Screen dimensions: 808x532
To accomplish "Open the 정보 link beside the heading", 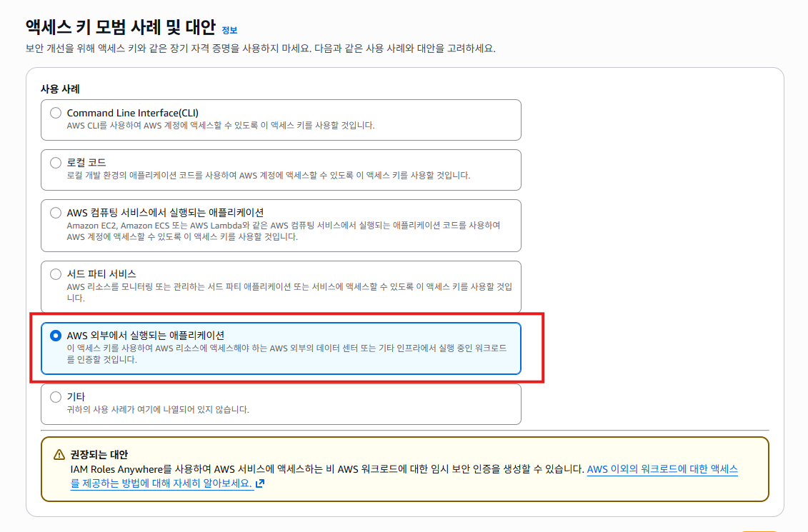I will click(x=229, y=30).
